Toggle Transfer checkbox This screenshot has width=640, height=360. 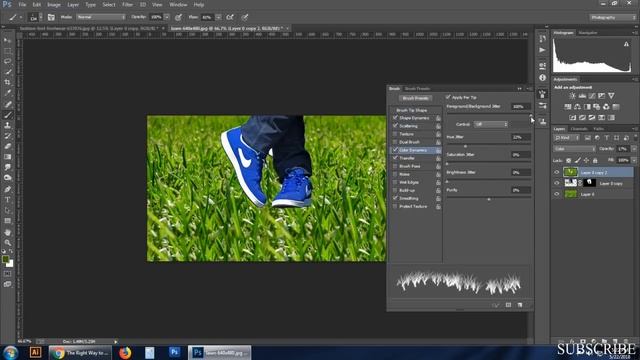click(x=395, y=158)
